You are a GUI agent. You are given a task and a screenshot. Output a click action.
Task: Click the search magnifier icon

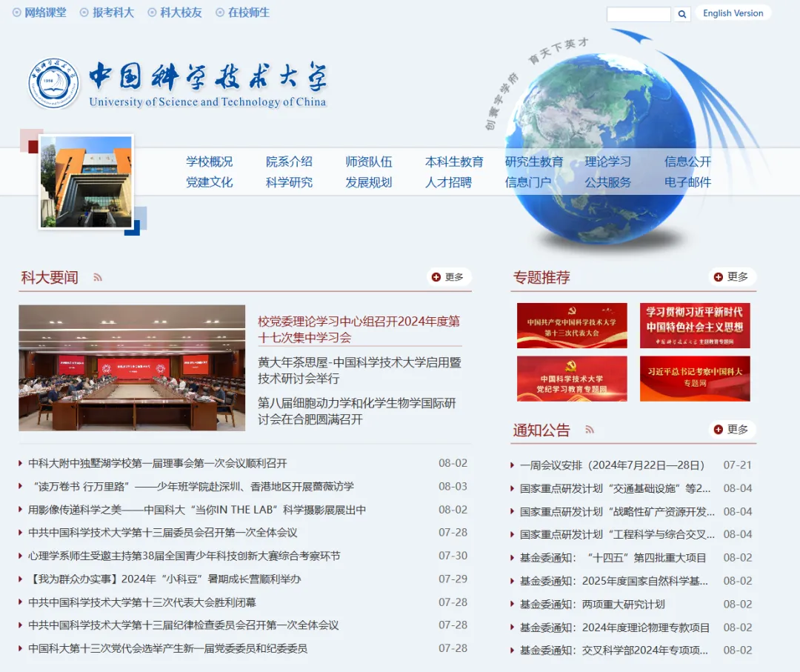click(681, 13)
